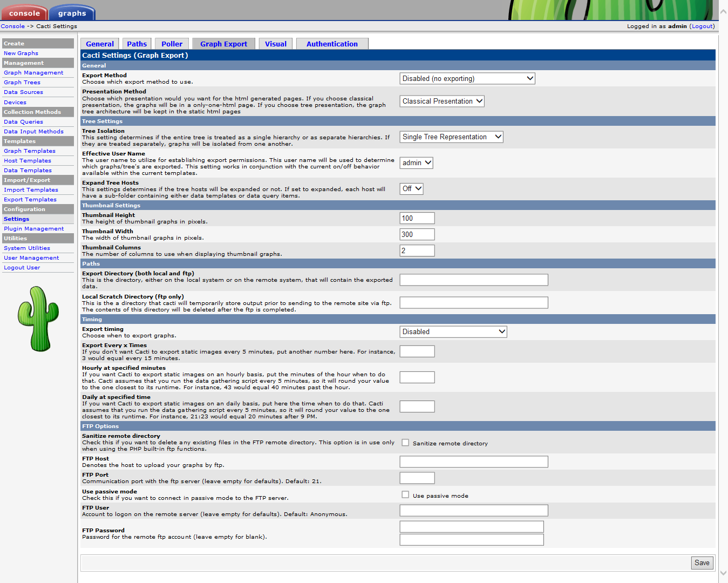Open User Management in the sidebar
This screenshot has height=583, width=728.
coord(31,257)
